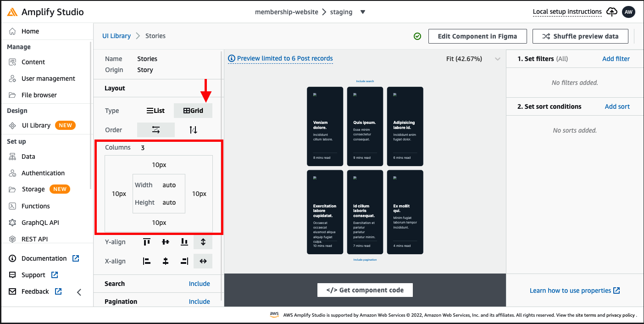This screenshot has height=324, width=644.
Task: Click the Documentation info icon
Action: (13, 258)
